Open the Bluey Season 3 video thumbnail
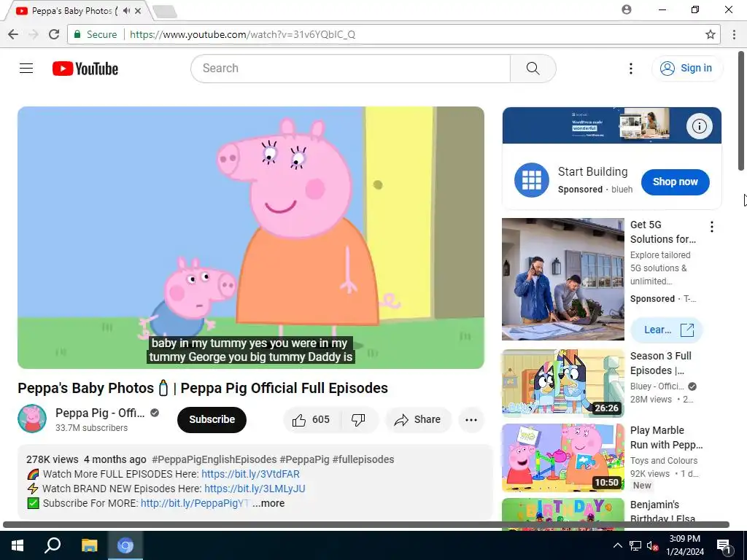 pyautogui.click(x=562, y=384)
